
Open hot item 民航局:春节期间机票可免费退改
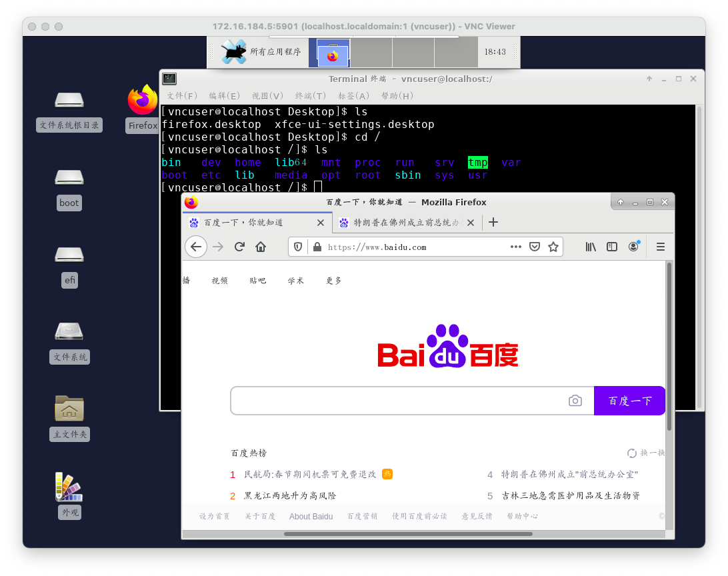[x=310, y=475]
